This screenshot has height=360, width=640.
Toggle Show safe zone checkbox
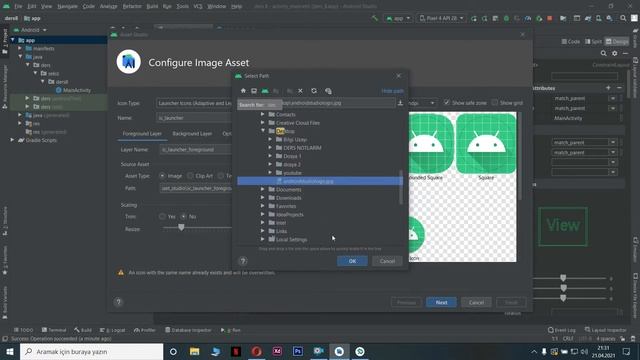point(447,102)
